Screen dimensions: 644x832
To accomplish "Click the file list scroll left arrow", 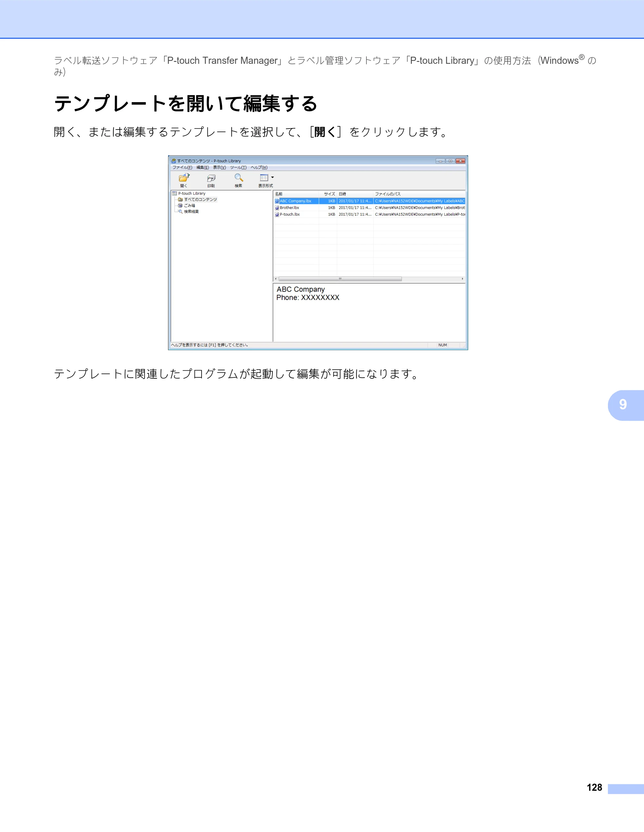I will click(x=276, y=279).
